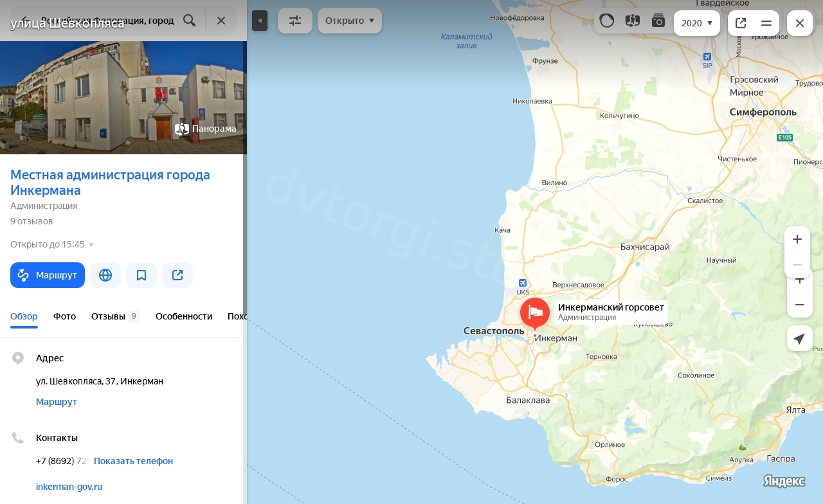The height and width of the screenshot is (504, 823).
Task: Expand opening hours next to Открыто до 15:45
Action: (x=91, y=245)
